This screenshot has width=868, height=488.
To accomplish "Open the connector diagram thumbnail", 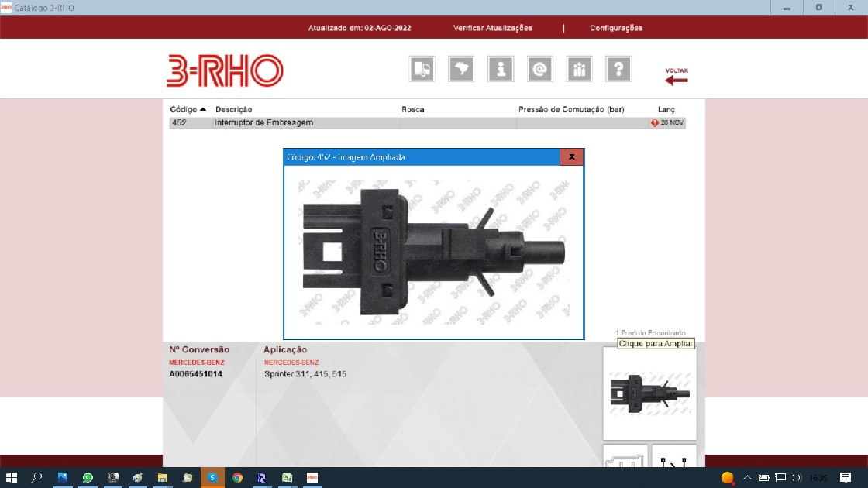I will tap(625, 457).
